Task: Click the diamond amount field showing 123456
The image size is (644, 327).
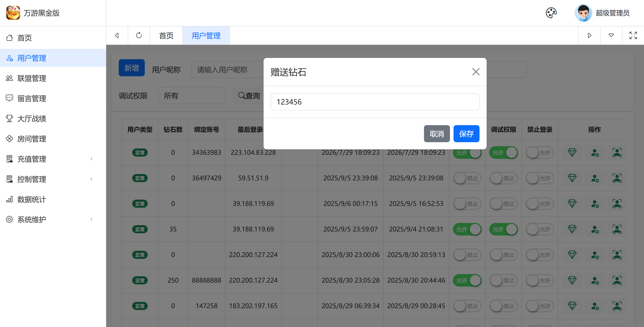Action: (375, 102)
